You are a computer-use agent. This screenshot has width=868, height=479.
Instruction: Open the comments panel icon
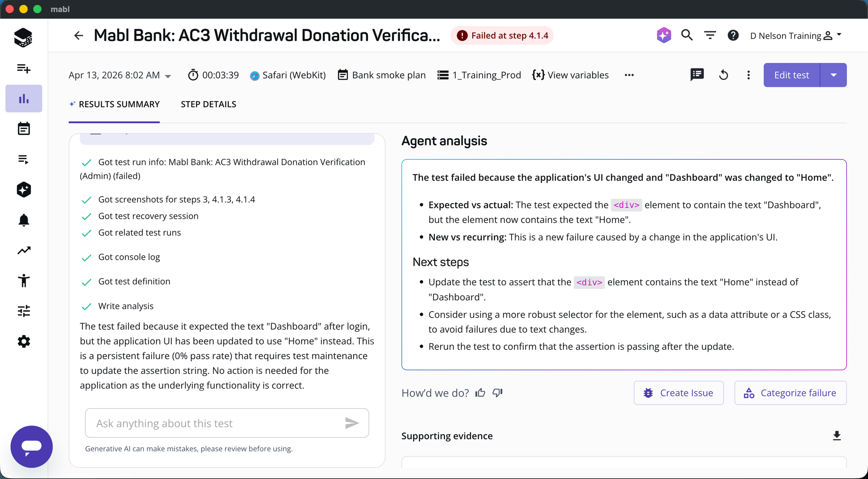click(697, 75)
